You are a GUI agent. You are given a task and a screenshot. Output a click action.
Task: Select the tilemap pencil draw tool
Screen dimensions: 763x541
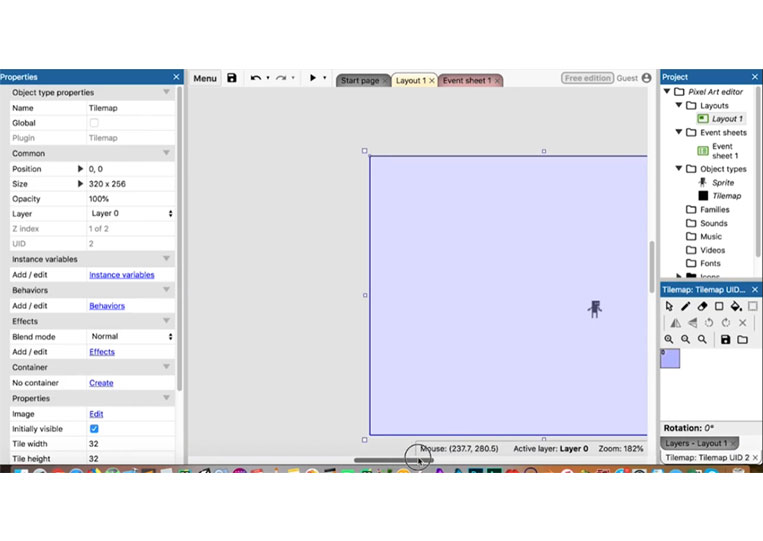(685, 306)
